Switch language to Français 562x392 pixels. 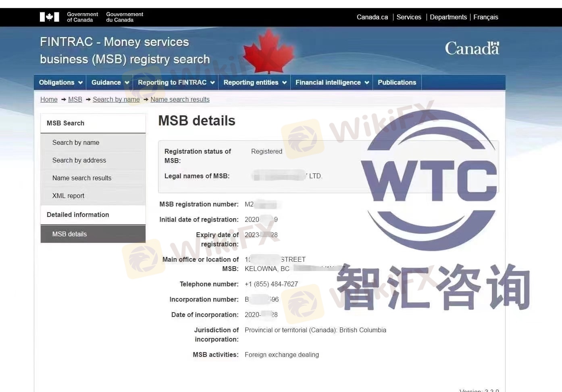pos(485,17)
